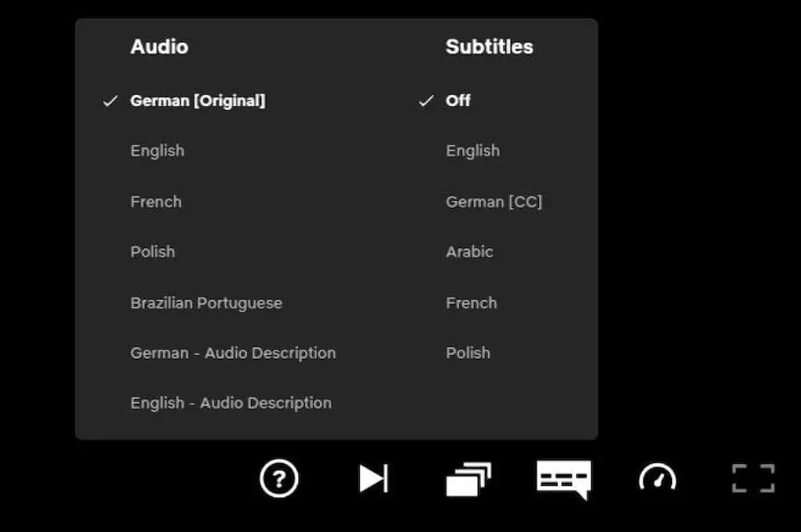The image size is (801, 532).
Task: Open playback speed gauge icon
Action: [x=657, y=477]
